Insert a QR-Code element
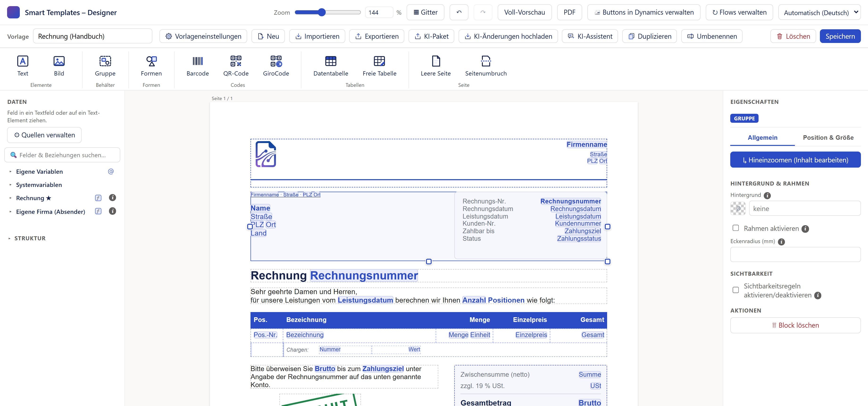The height and width of the screenshot is (406, 868). click(236, 66)
